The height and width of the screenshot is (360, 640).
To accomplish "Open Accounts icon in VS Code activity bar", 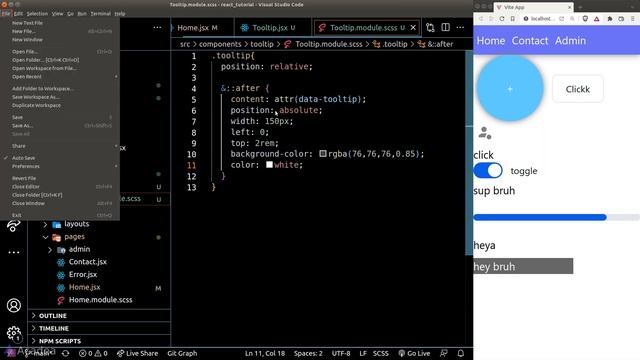I will 14,305.
